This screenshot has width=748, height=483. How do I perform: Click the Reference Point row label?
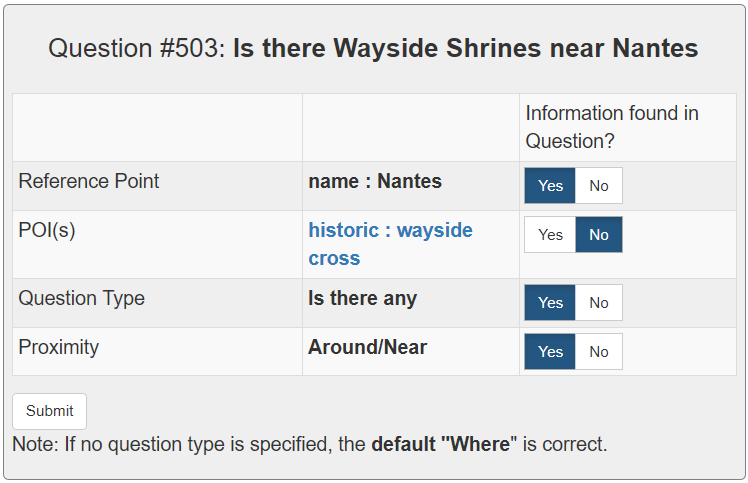point(89,181)
